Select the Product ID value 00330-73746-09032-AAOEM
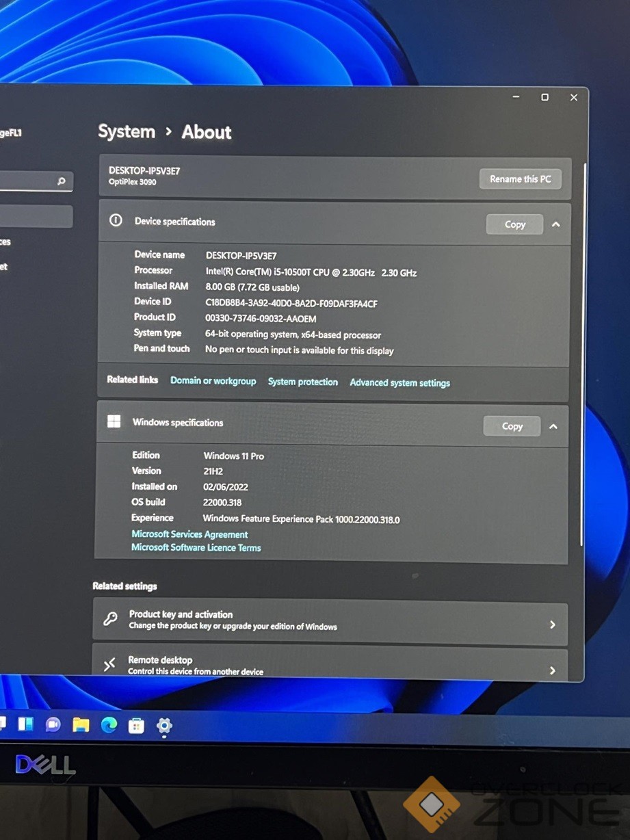The width and height of the screenshot is (630, 840). point(261,319)
